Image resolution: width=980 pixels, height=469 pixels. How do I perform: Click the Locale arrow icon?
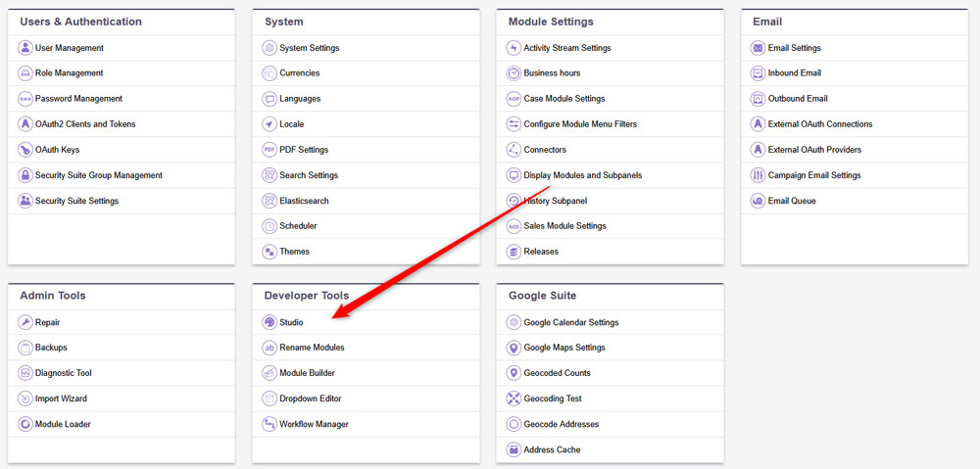pos(269,124)
